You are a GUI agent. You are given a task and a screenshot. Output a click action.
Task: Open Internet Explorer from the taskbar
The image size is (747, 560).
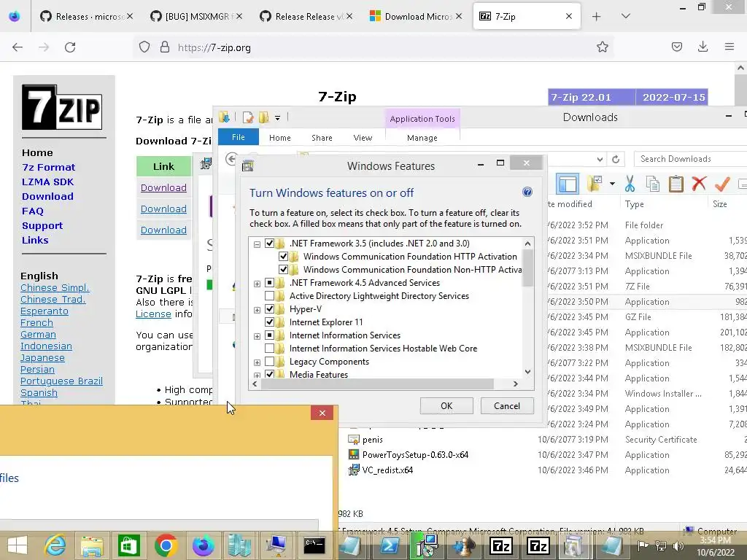(55, 545)
